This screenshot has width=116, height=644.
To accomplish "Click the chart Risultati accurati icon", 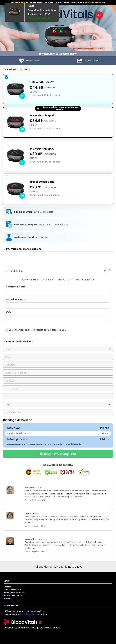I will (x=79, y=61).
